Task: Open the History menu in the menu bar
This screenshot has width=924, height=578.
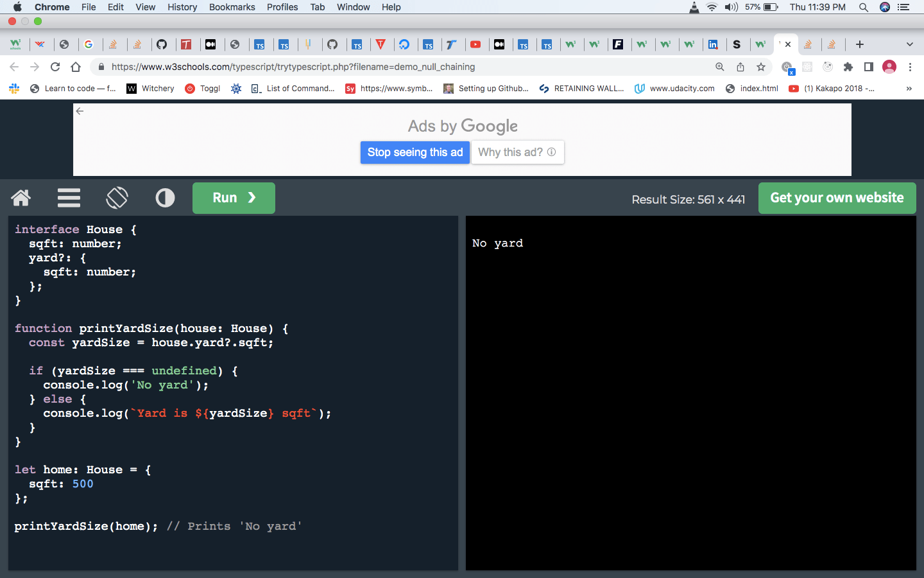Action: point(182,7)
